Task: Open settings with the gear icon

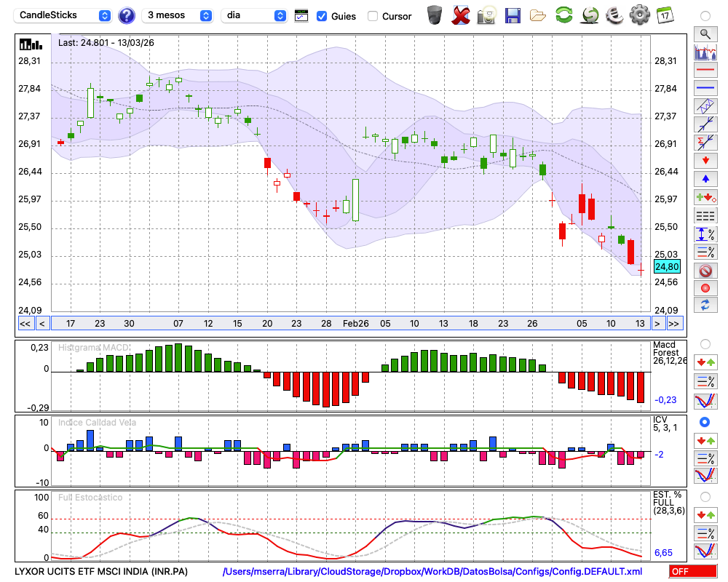Action: click(x=639, y=15)
